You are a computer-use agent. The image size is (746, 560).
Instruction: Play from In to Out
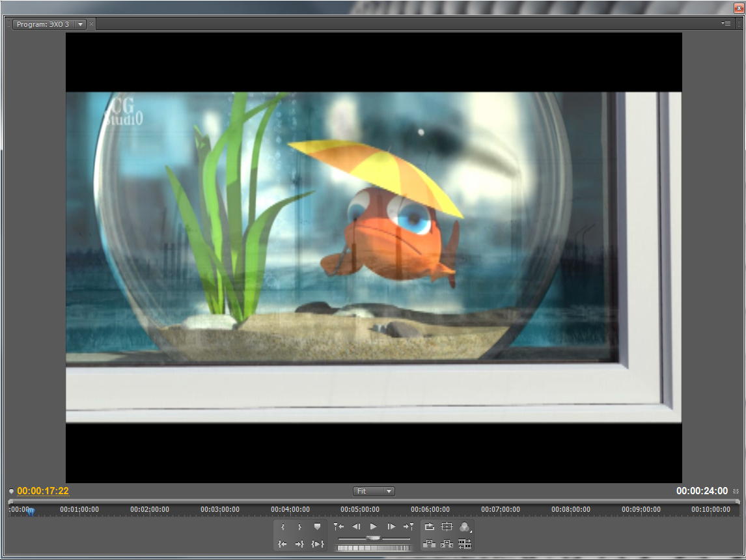317,544
